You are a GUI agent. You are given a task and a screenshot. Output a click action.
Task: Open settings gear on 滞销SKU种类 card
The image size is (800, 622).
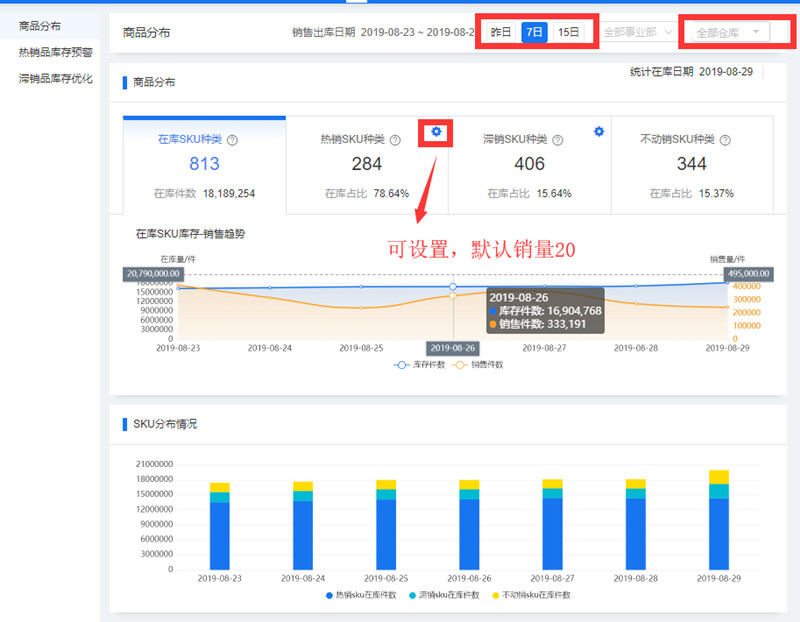coord(599,131)
